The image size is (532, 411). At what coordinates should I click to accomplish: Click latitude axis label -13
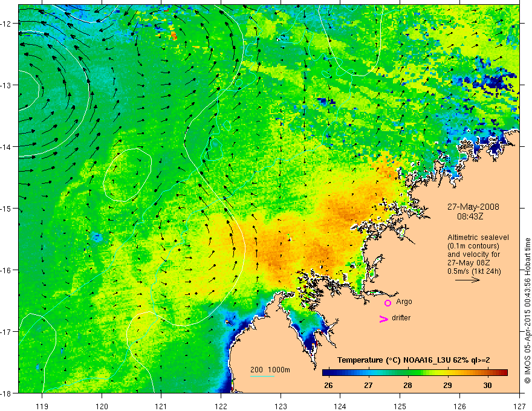click(7, 85)
